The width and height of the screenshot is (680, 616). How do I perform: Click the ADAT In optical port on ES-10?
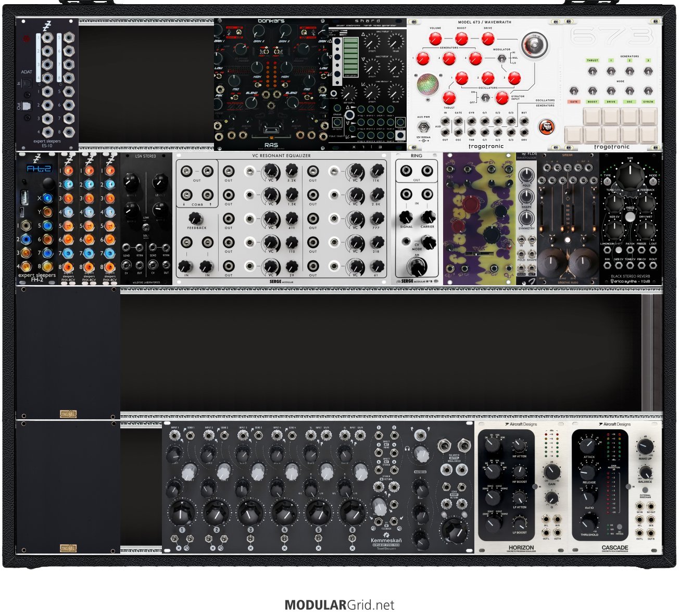click(x=28, y=83)
